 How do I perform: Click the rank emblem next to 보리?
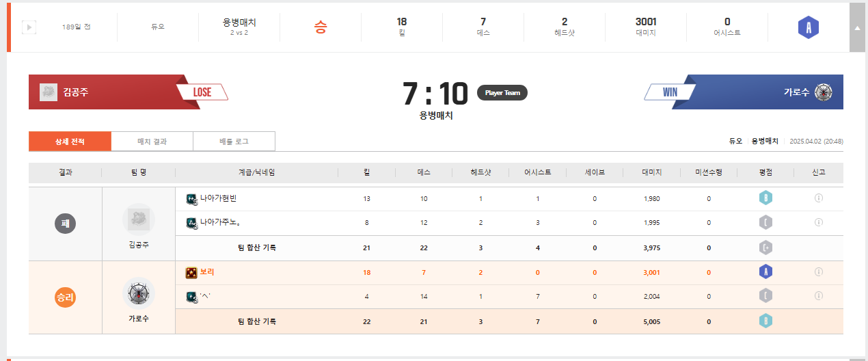click(191, 273)
